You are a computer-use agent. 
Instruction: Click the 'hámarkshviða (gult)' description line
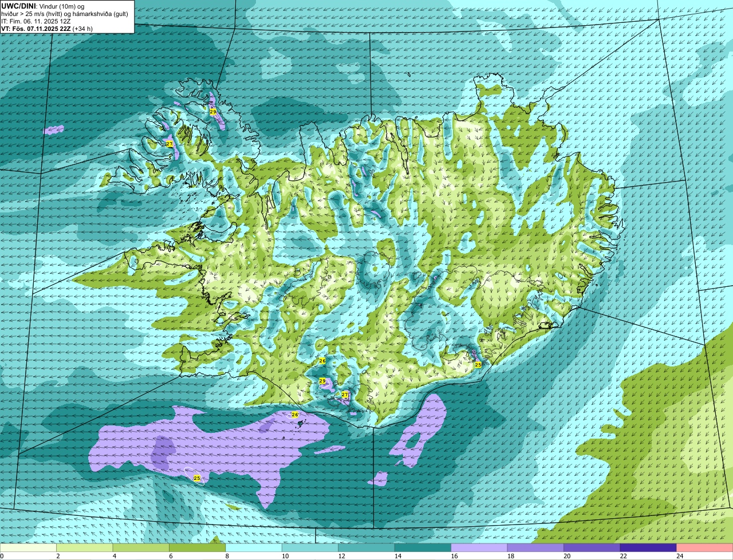(65, 14)
